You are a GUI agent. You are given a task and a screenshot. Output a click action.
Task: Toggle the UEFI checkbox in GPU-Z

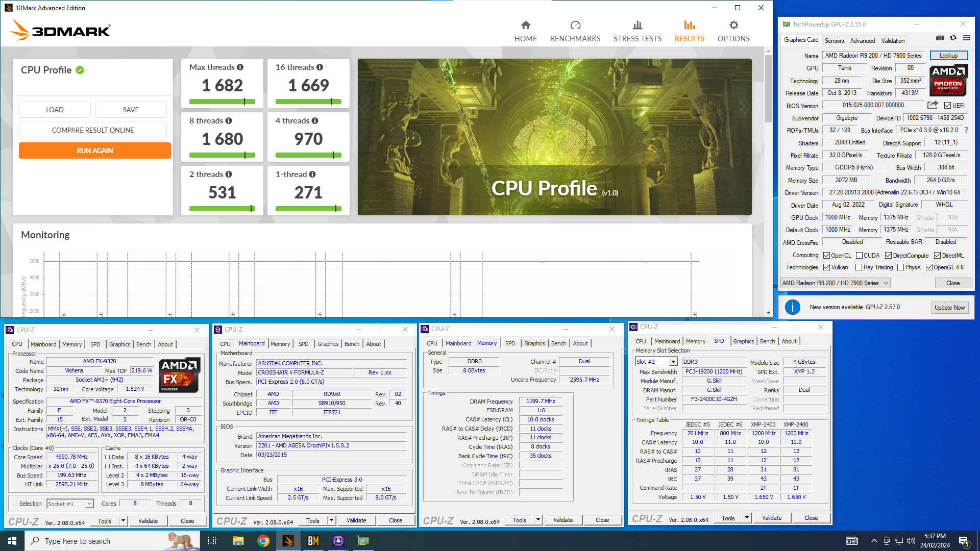[947, 106]
